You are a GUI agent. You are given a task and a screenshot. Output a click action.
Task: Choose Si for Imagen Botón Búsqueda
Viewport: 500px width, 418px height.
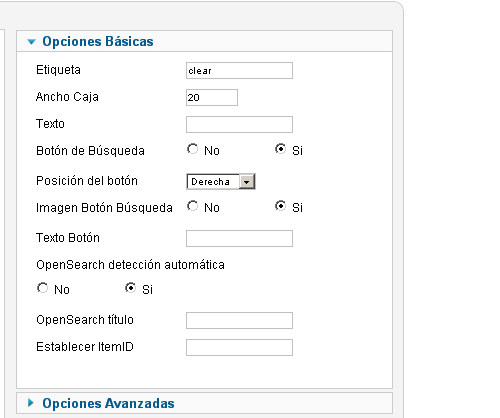[280, 206]
